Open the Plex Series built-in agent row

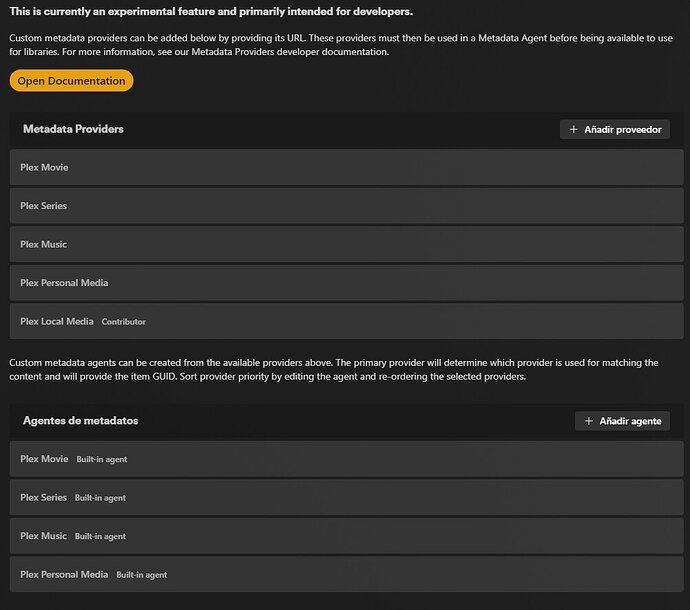[x=346, y=497]
